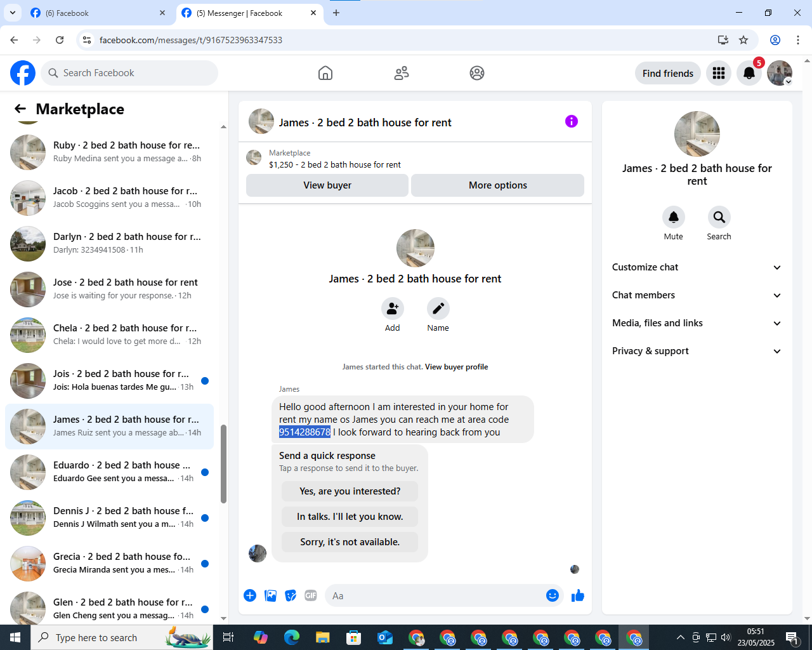This screenshot has width=812, height=650.
Task: Open Jacob chat in Marketplace list
Action: [x=109, y=198]
